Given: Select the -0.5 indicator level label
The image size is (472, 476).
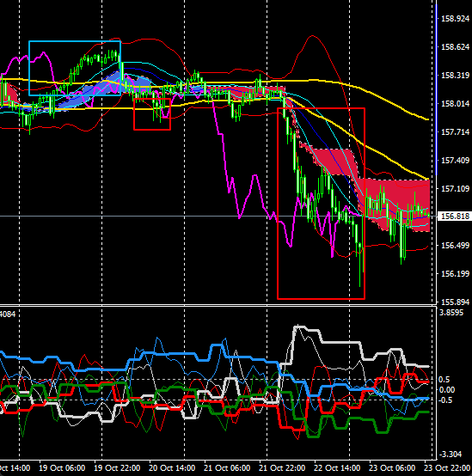Looking at the screenshot, I should [445, 400].
